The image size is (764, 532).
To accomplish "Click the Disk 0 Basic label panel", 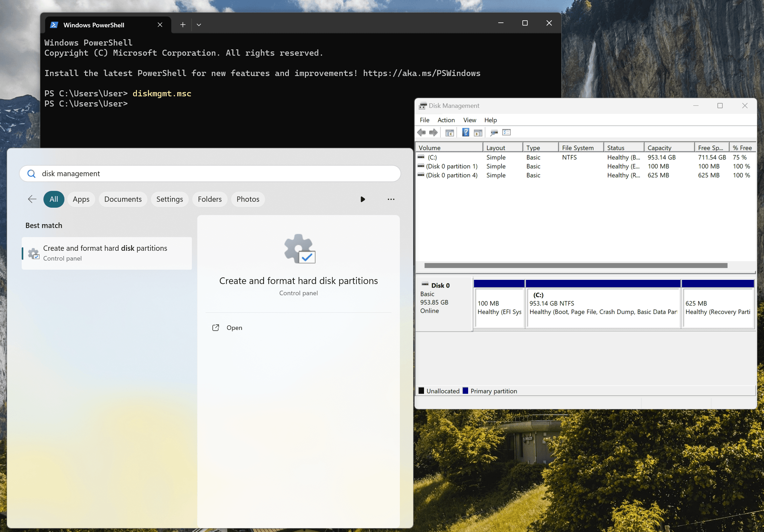I will [444, 304].
